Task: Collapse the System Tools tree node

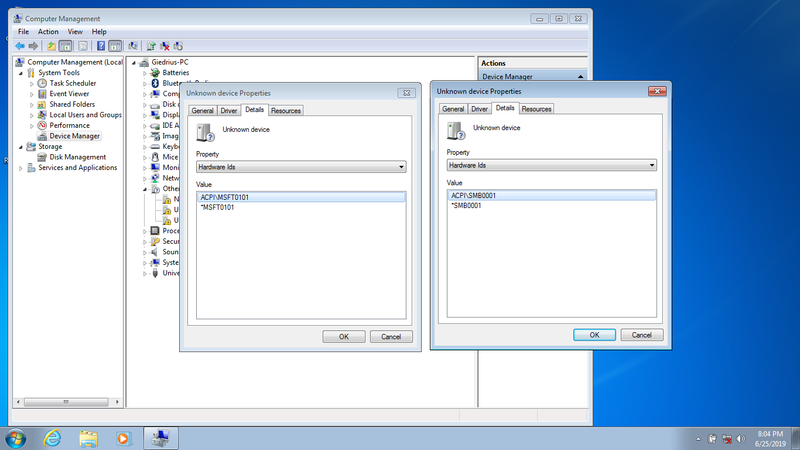Action: [21, 73]
